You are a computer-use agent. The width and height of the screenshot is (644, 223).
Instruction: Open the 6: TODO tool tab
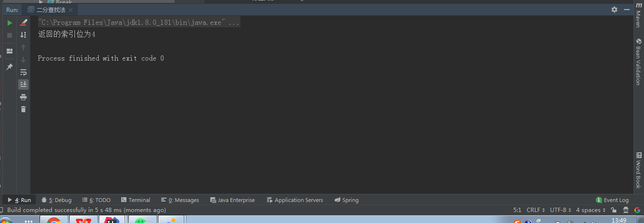(96, 200)
